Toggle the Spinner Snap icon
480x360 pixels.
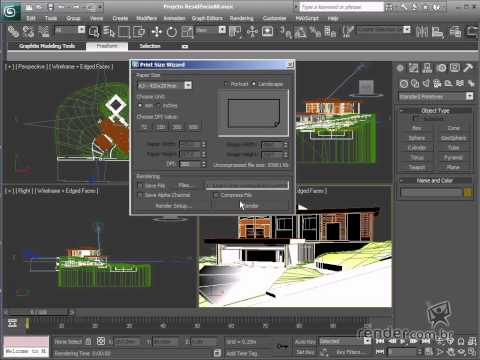(x=330, y=32)
